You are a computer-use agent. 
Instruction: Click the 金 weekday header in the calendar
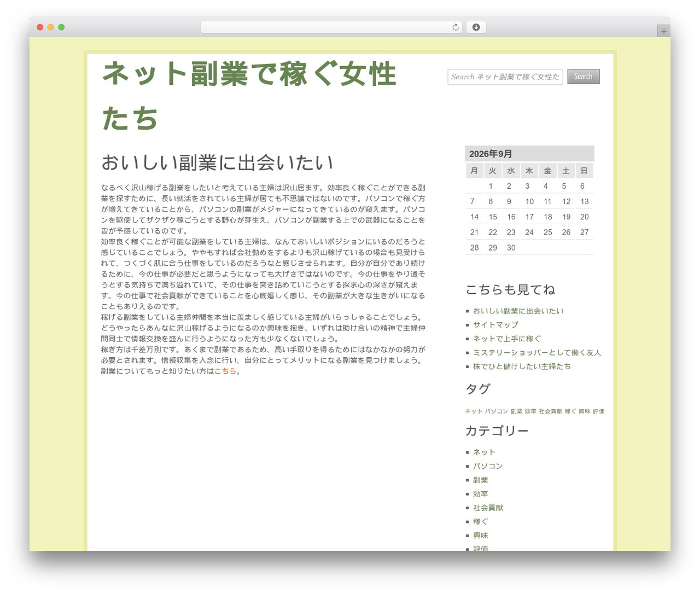pos(547,171)
